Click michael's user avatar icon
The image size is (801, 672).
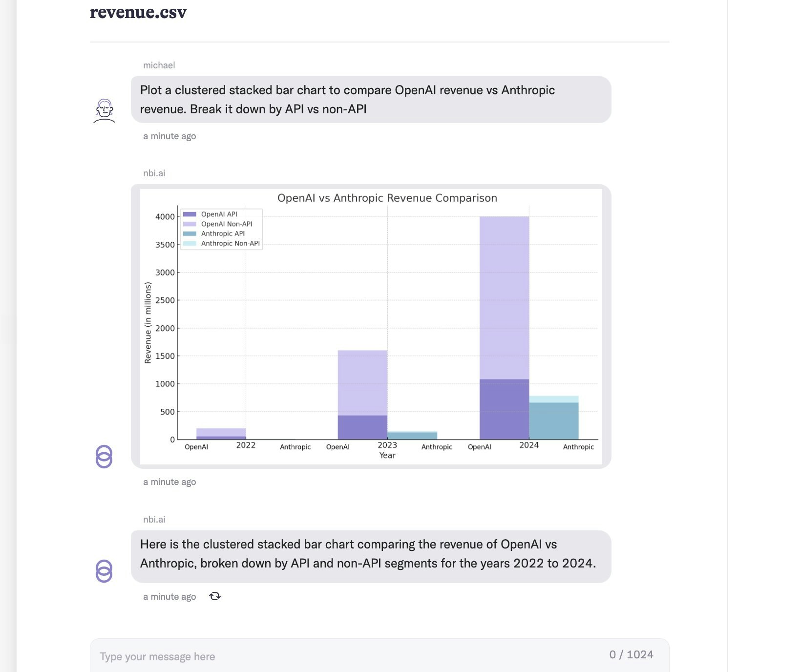(x=104, y=110)
